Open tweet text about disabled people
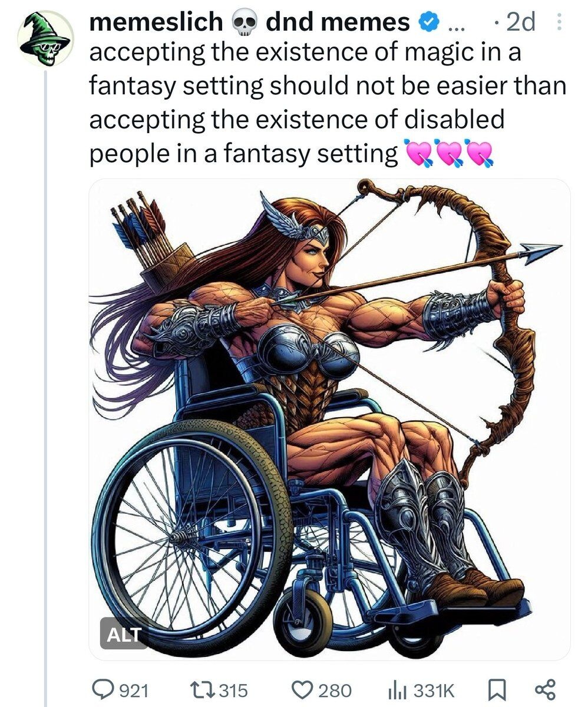Viewport: 588px width, 707px height. (327, 103)
